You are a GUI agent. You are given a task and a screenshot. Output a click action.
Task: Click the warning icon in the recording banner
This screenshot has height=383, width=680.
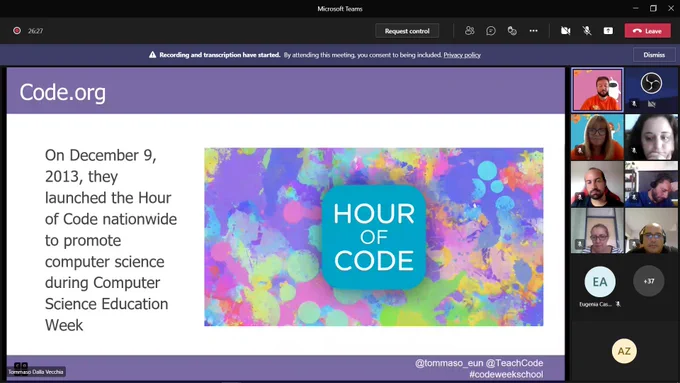pos(152,55)
